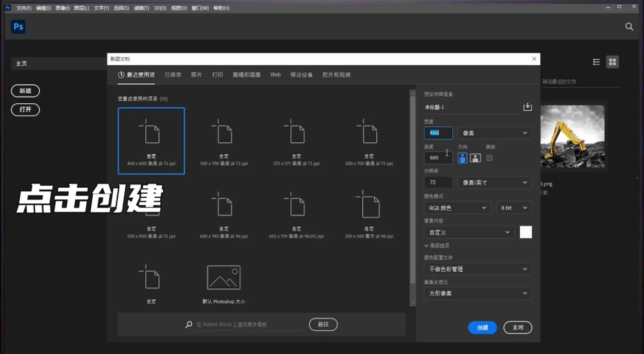The width and height of the screenshot is (644, 354).
Task: Open the 背景内容 自定义 dropdown
Action: coord(469,232)
